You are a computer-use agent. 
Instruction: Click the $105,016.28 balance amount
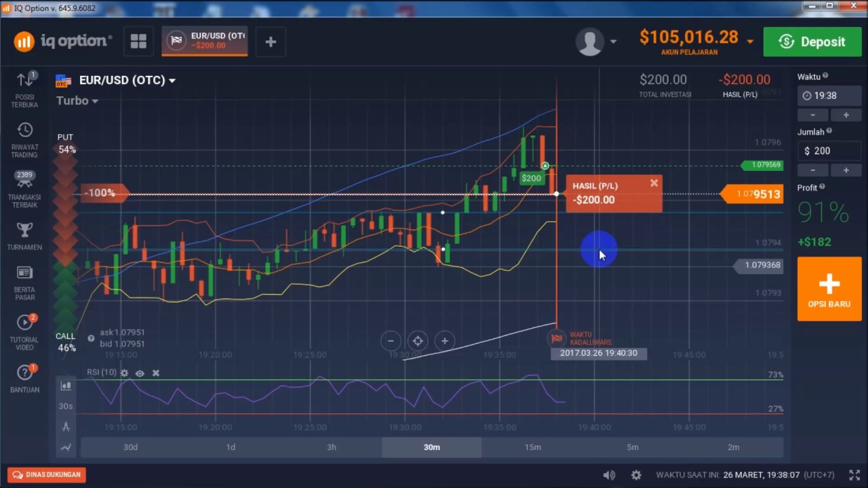[x=688, y=37]
